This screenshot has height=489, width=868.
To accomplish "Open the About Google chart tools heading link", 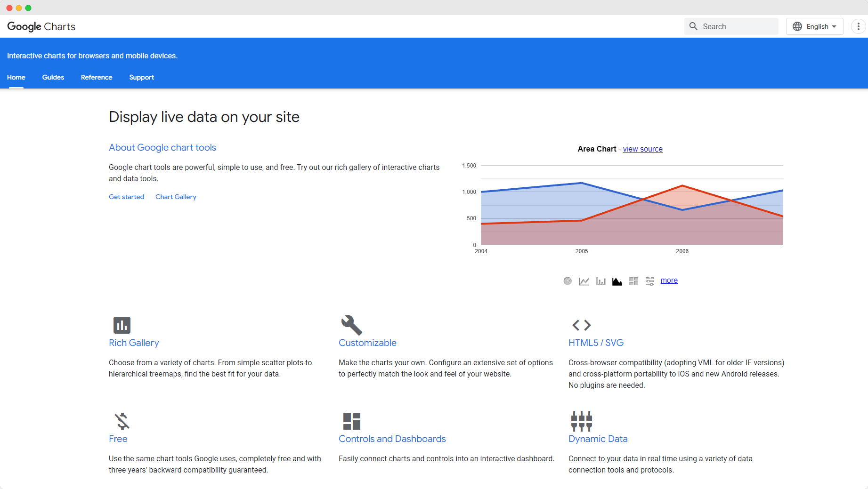I will [x=162, y=147].
